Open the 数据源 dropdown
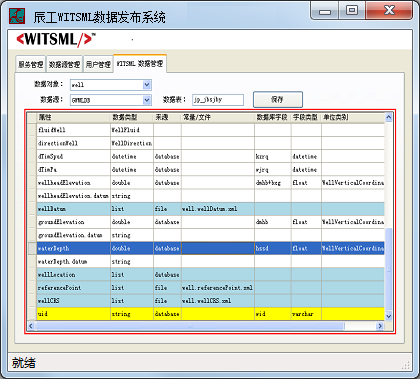The width and height of the screenshot is (420, 380). coord(111,100)
